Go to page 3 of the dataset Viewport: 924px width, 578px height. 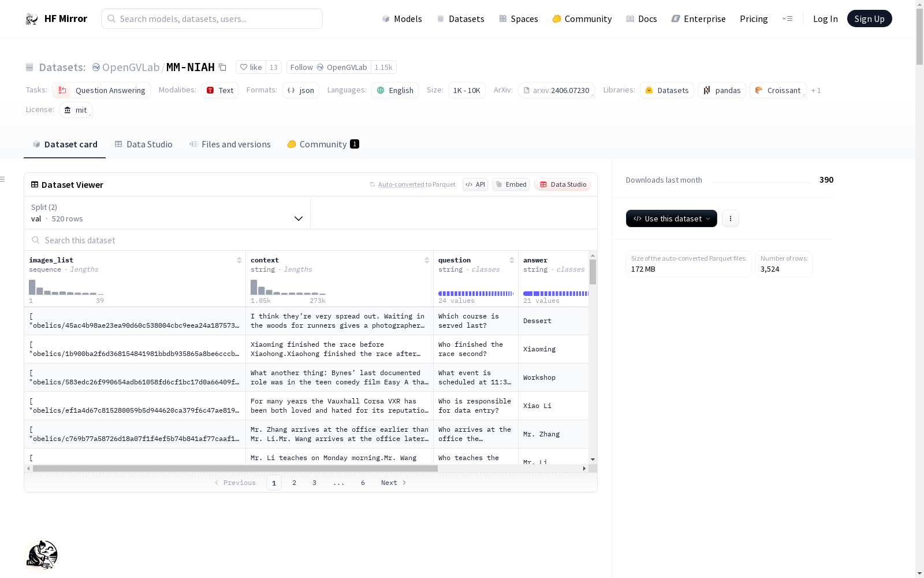tap(314, 483)
